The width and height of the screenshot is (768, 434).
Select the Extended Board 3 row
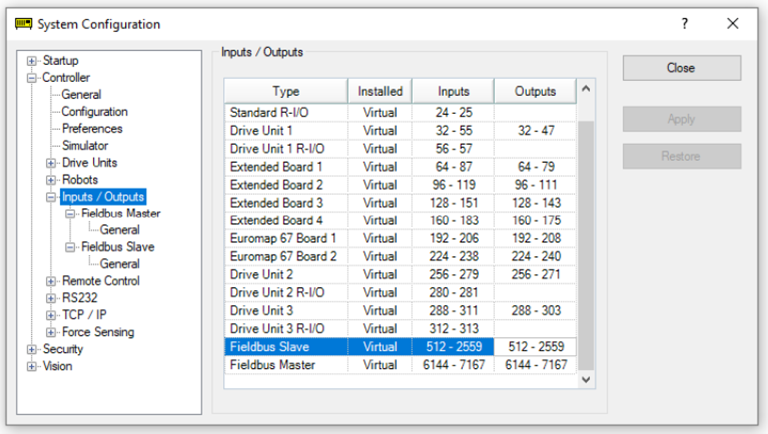point(400,203)
